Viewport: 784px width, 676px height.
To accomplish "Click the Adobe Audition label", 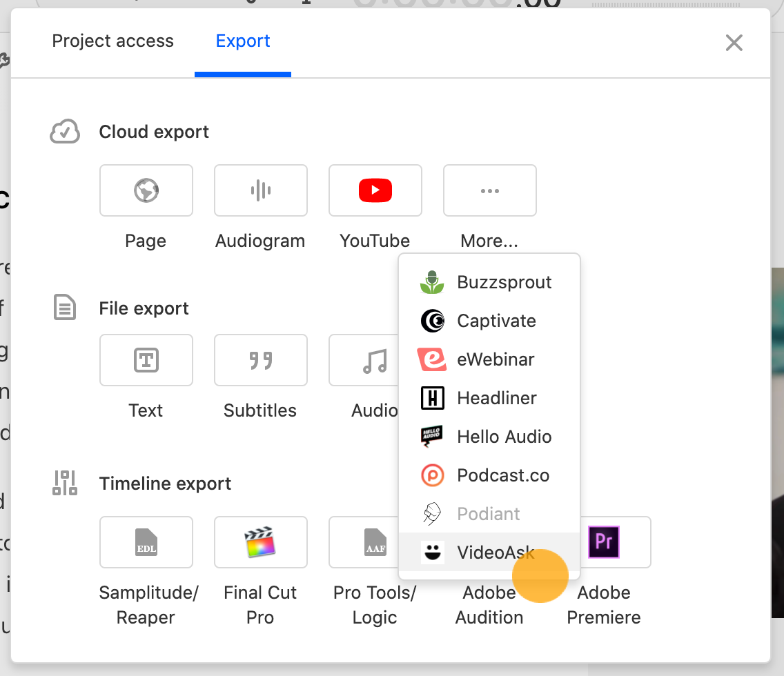I will pos(489,605).
